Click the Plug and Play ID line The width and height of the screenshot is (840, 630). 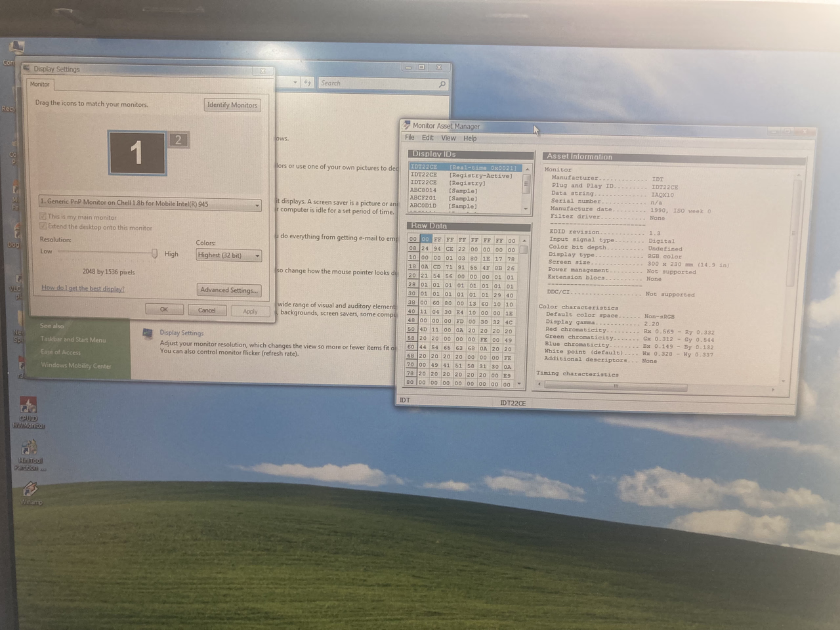coord(615,186)
